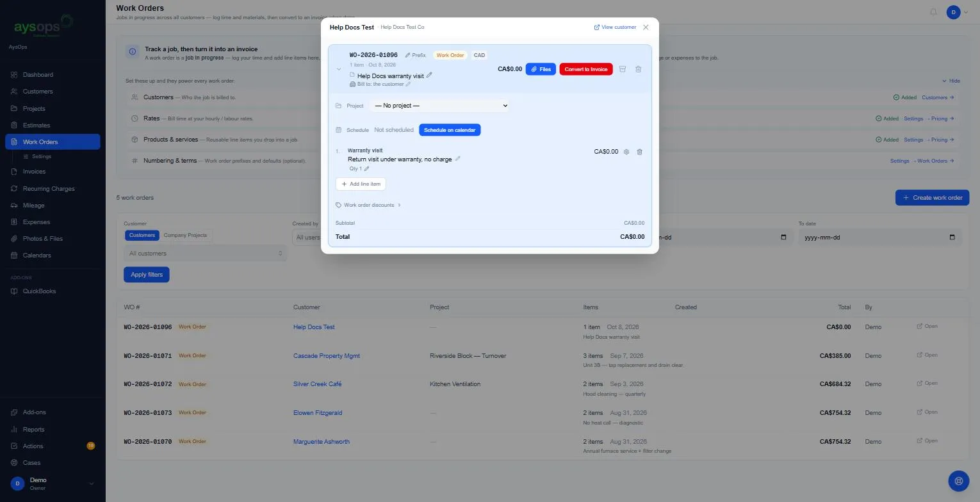Open the No project dropdown

pos(440,106)
